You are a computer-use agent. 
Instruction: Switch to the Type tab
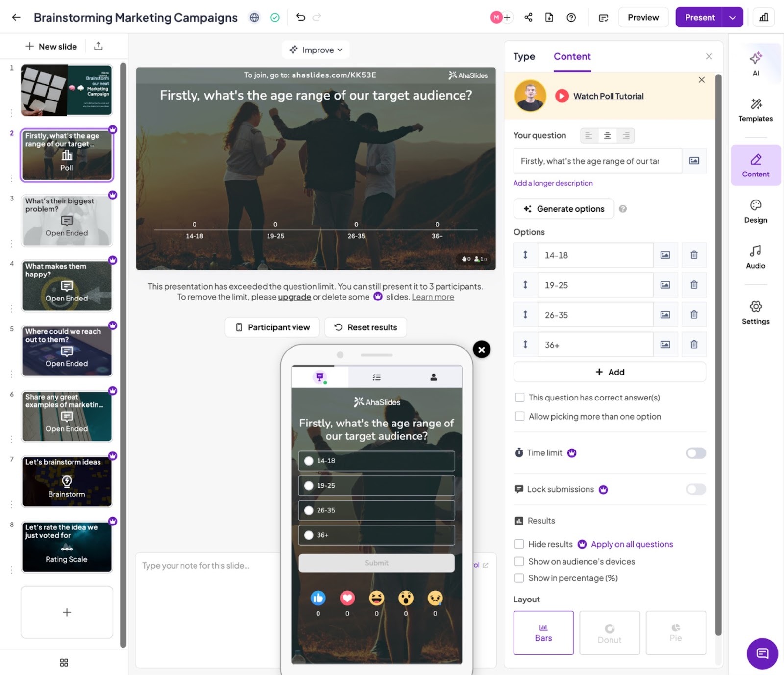524,56
